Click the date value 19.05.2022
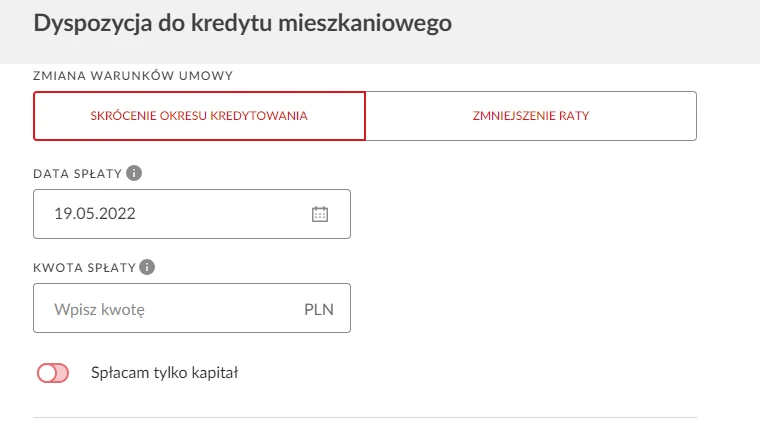This screenshot has width=760, height=442. click(95, 214)
